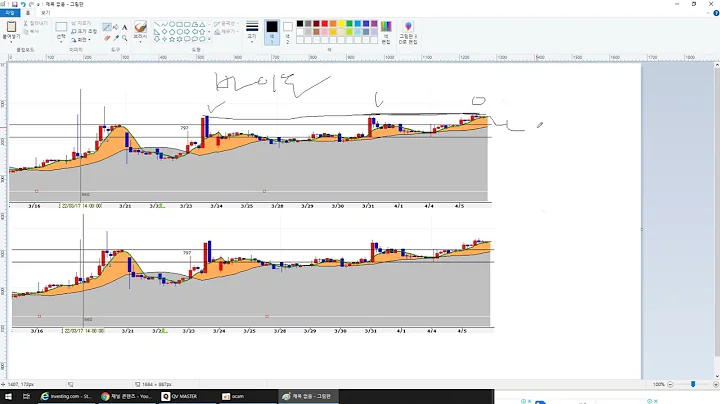Open the Windows Start menu
This screenshot has height=404, width=720.
click(8, 396)
